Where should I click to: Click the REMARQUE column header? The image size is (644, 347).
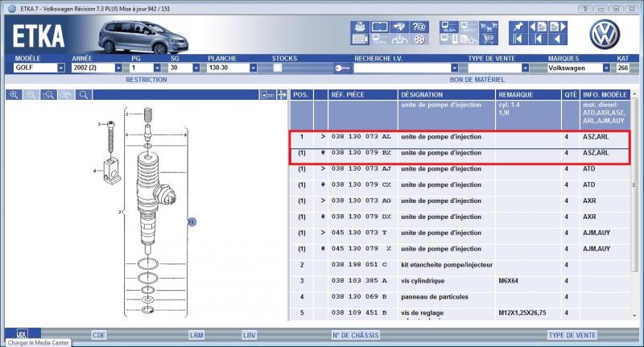[x=528, y=95]
